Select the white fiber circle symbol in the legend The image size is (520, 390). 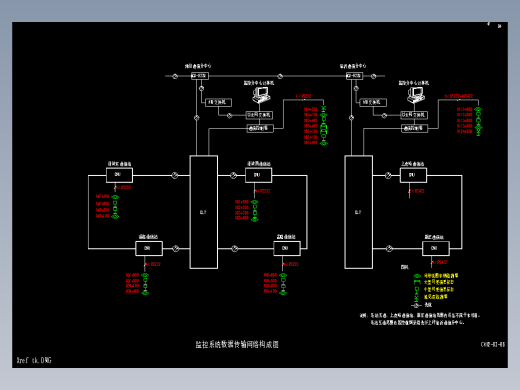416,305
